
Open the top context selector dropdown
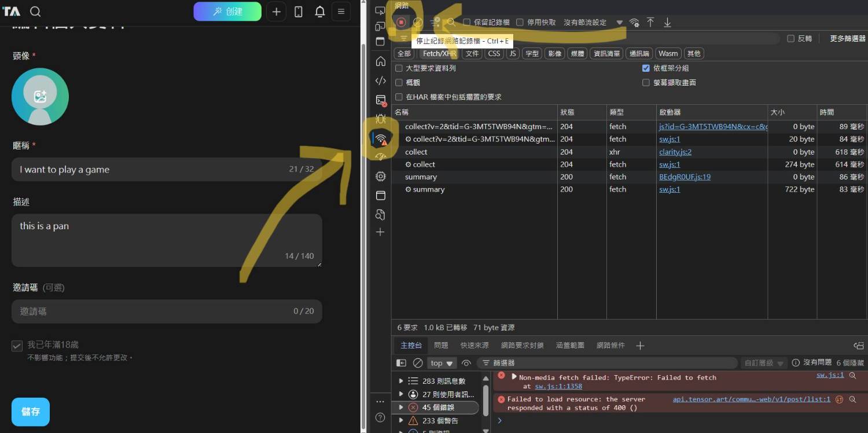tap(442, 363)
